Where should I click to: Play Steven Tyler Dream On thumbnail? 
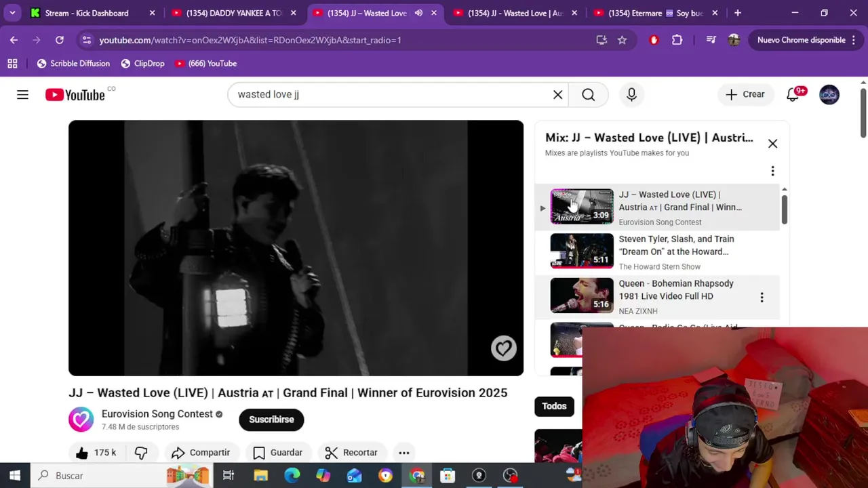point(582,251)
